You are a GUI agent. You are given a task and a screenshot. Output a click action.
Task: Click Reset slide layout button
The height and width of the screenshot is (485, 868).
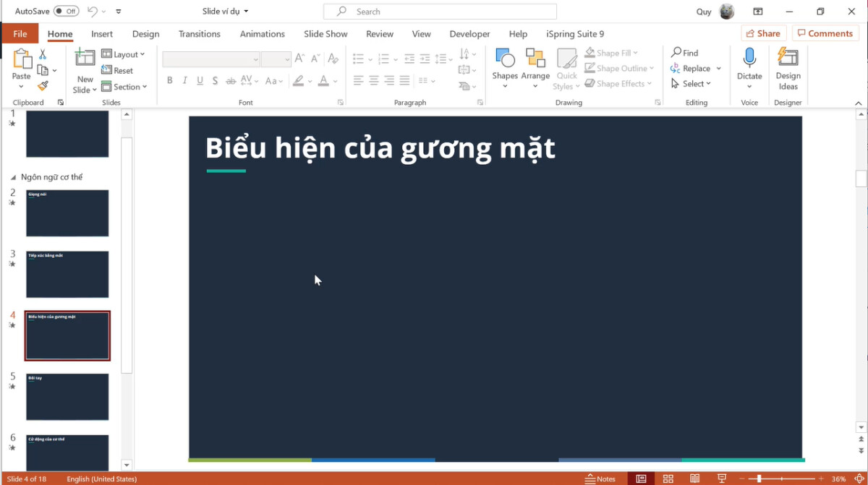point(120,70)
